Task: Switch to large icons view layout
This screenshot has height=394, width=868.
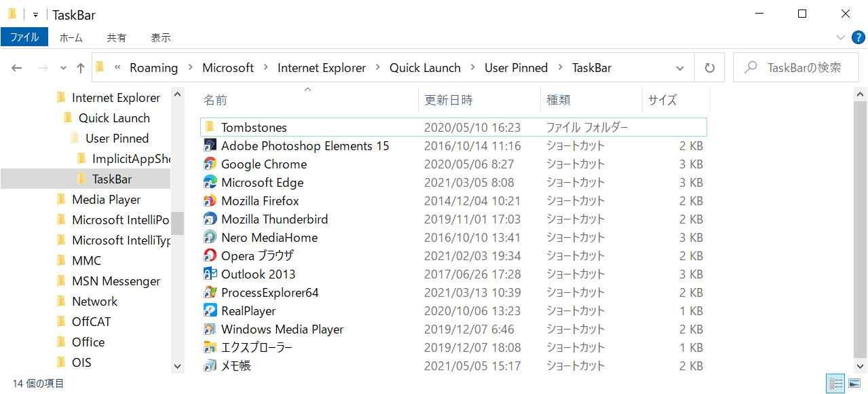Action: (854, 383)
